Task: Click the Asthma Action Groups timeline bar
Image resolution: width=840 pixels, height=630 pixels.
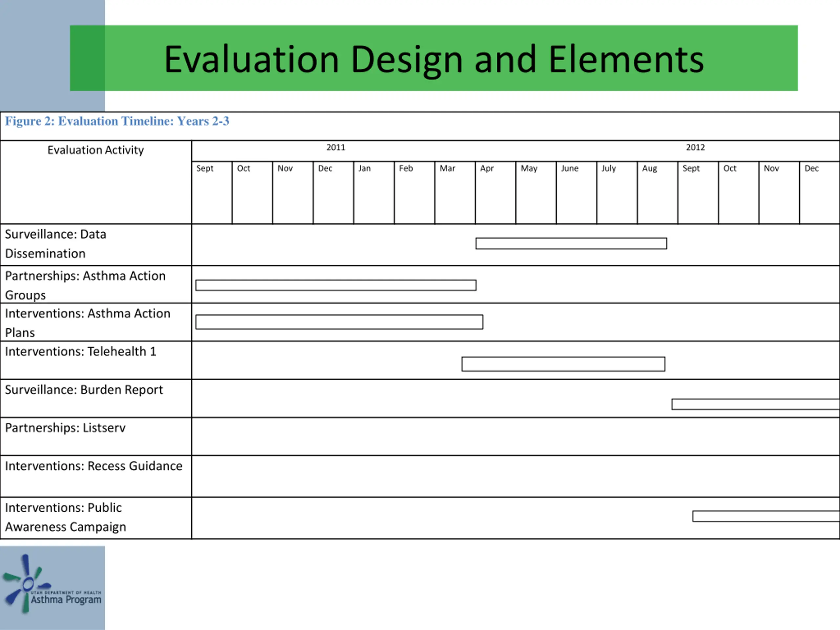Action: tap(336, 285)
